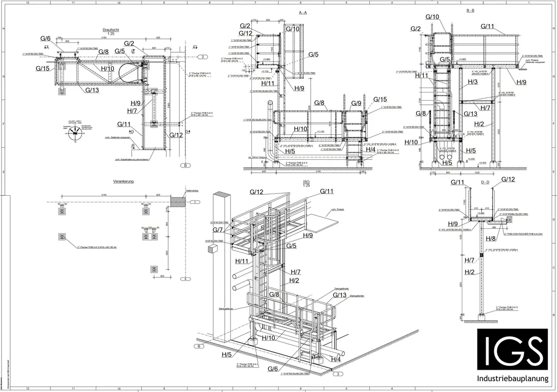Screen dimensions: 557x392
Task: Click the B - B section title
Action: [470, 10]
